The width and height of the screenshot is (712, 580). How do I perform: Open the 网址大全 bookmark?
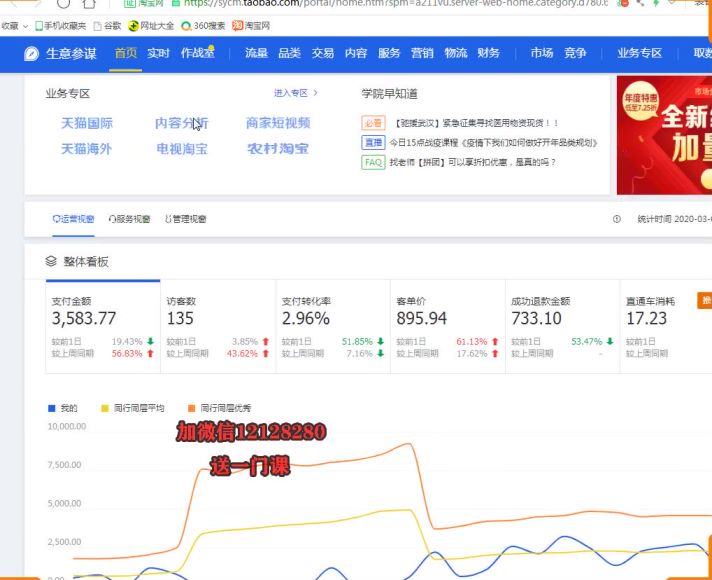[x=151, y=26]
